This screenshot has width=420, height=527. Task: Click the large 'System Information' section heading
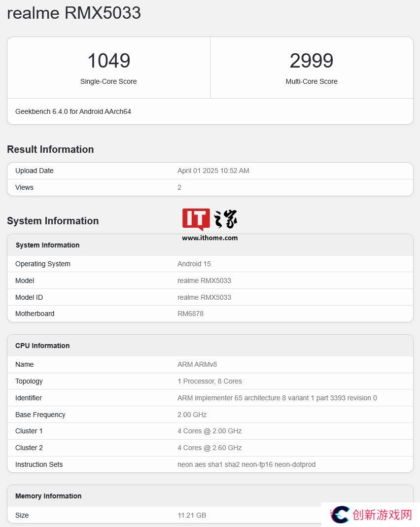point(53,221)
